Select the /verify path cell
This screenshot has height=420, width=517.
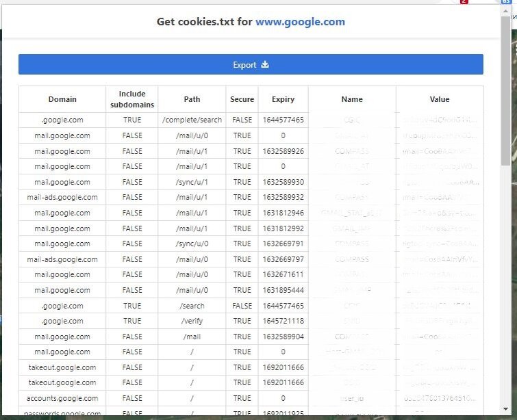click(192, 321)
